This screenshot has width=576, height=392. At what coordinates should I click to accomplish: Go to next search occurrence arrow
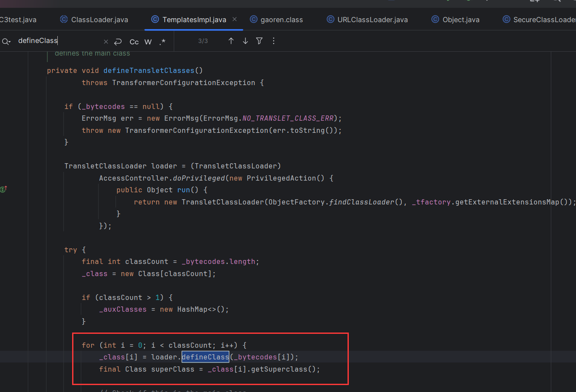point(245,41)
